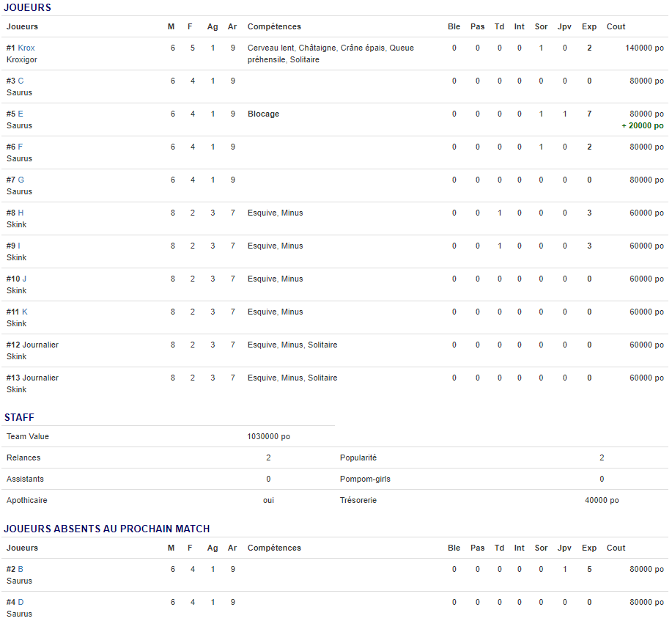Click the #12 Journalier player link

(40, 345)
